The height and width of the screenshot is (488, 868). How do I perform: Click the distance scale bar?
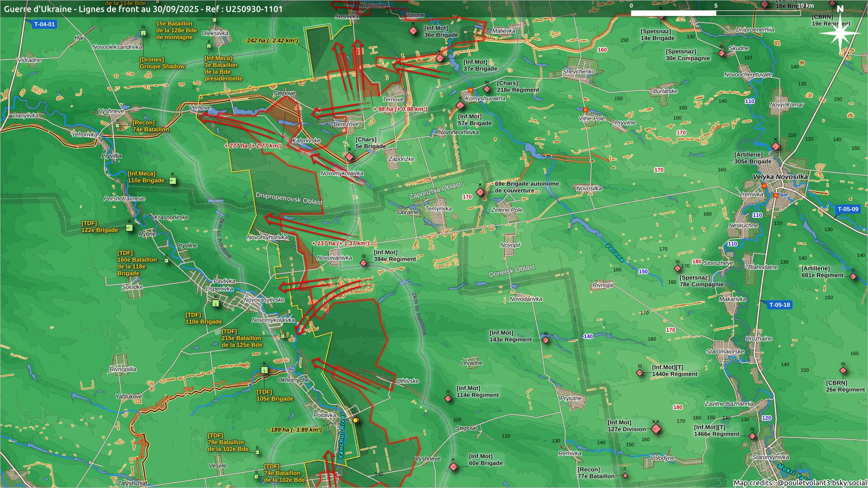(x=716, y=13)
